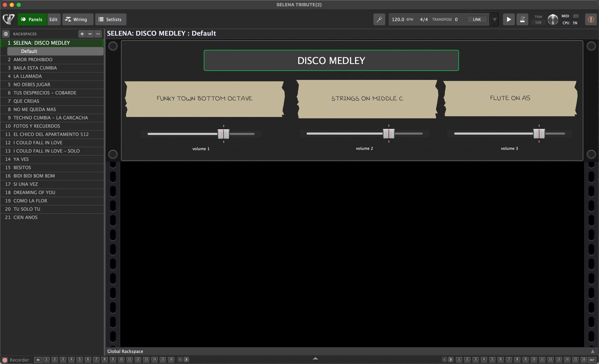The image size is (599, 364).
Task: Add a new rackspace with plus button
Action: pyautogui.click(x=82, y=34)
